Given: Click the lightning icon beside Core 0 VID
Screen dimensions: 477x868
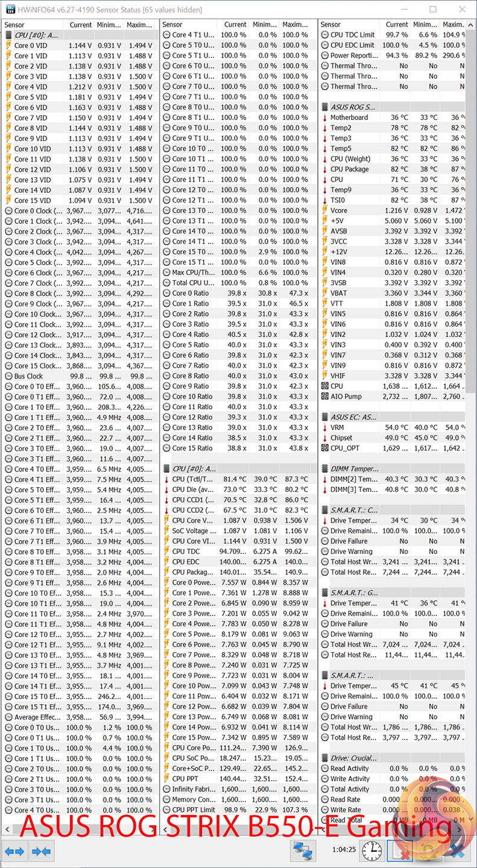Looking at the screenshot, I should [8, 46].
